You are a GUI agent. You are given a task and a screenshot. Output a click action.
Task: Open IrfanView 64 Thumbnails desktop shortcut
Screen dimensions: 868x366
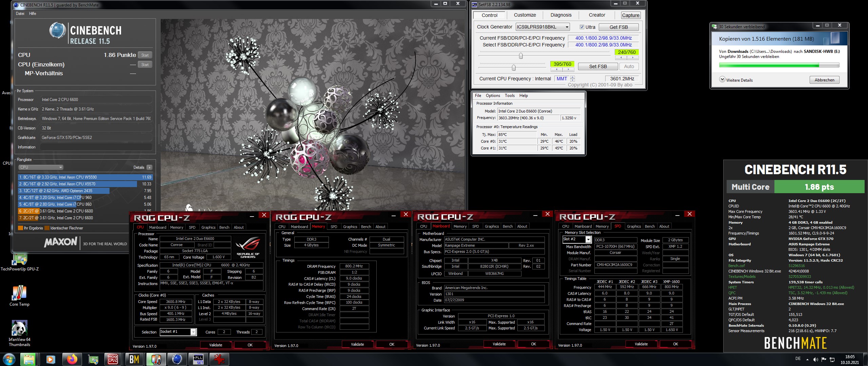pos(19,333)
